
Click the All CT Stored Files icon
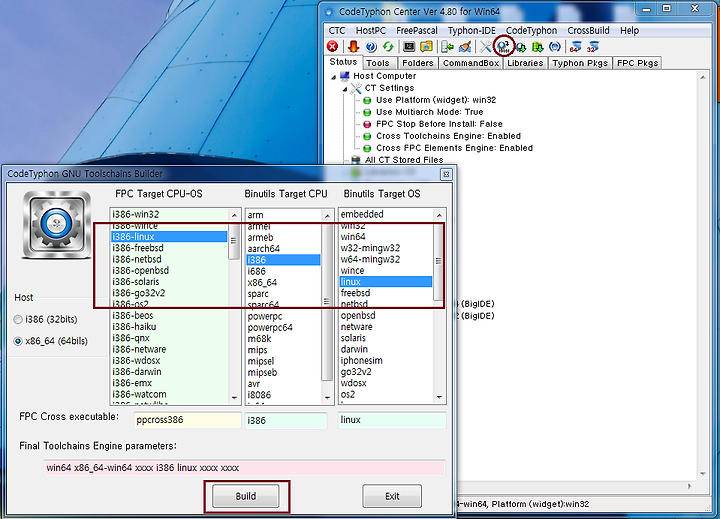click(x=355, y=160)
